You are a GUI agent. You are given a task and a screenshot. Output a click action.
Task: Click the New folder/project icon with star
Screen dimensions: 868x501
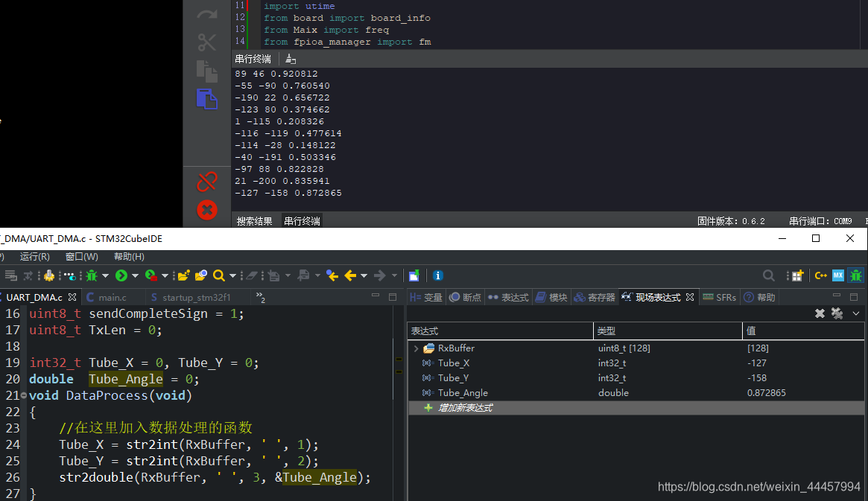click(x=184, y=275)
